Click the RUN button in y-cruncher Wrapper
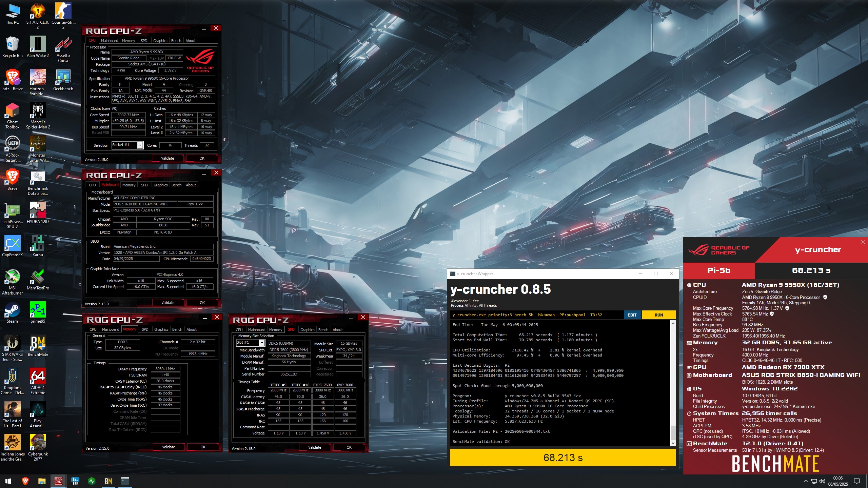This screenshot has width=868, height=488. click(659, 315)
